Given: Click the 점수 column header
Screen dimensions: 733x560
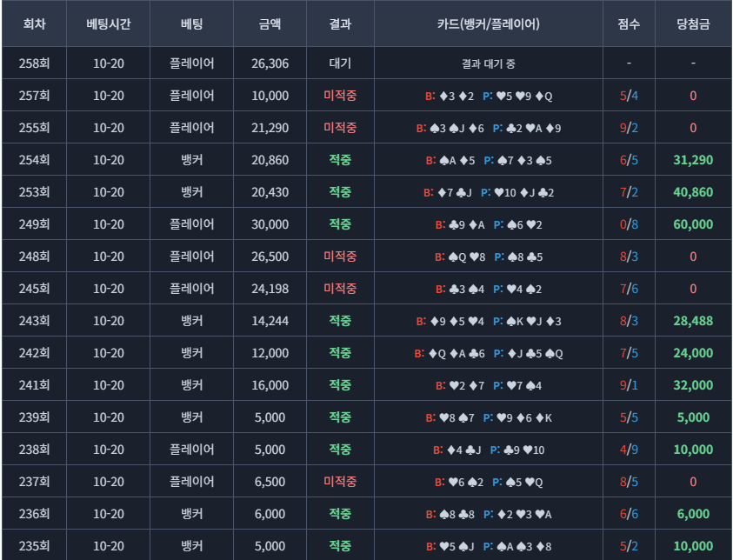Looking at the screenshot, I should point(629,24).
